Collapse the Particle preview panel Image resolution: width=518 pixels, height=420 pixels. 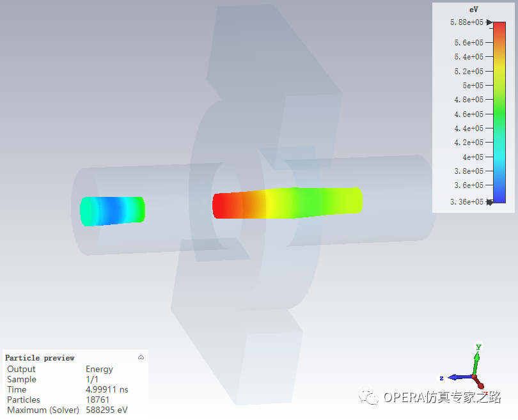141,357
